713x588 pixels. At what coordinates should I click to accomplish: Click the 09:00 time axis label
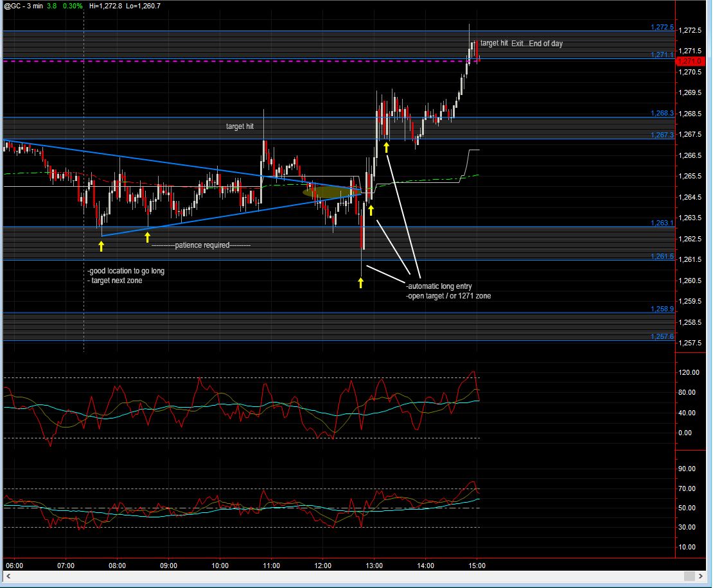pos(169,566)
